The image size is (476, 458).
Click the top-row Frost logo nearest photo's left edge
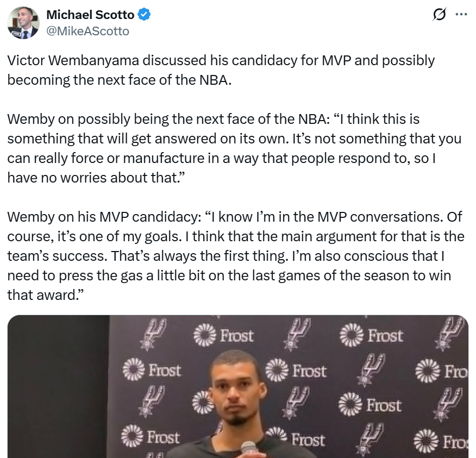coord(223,335)
